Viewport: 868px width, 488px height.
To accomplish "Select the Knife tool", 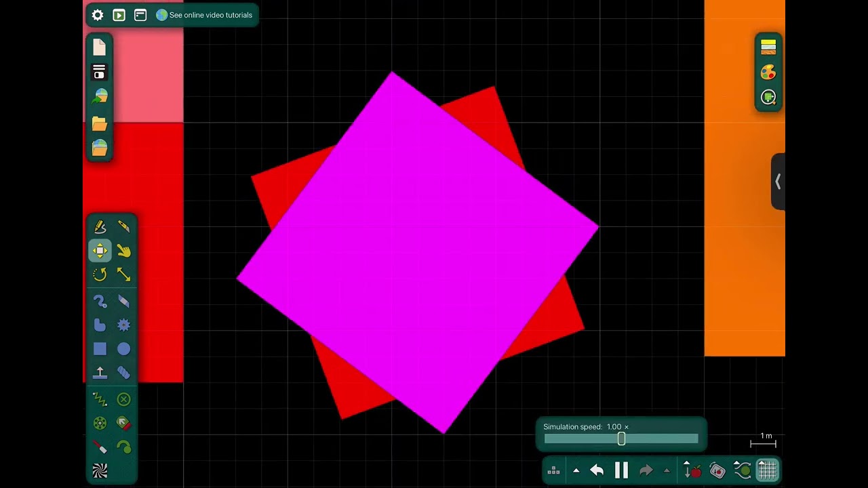I will (123, 226).
